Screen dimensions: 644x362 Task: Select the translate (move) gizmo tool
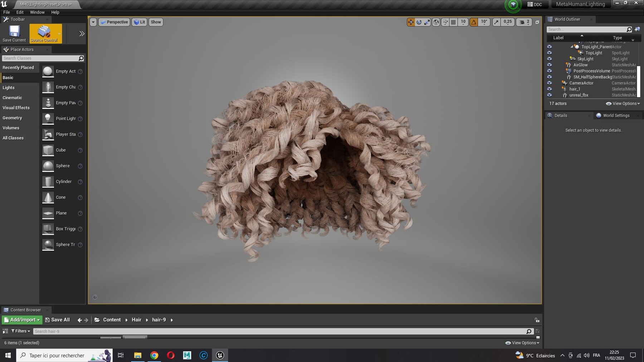click(x=411, y=22)
